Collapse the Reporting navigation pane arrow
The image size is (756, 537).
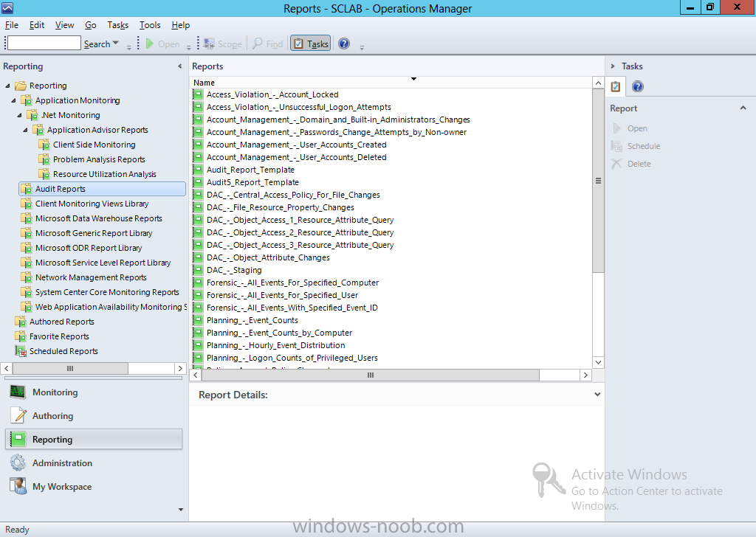pos(180,66)
